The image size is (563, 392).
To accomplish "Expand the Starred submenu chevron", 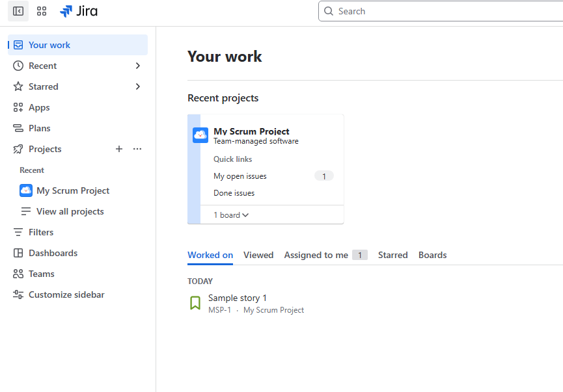I will [x=138, y=86].
